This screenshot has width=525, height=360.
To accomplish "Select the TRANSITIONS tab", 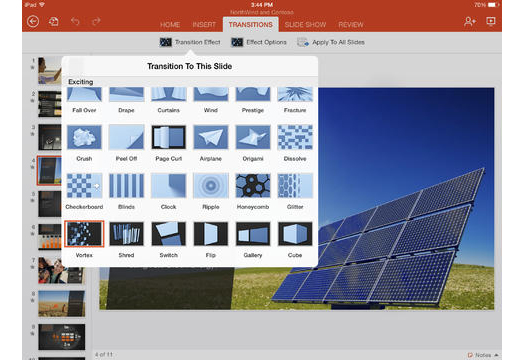I will pyautogui.click(x=250, y=24).
